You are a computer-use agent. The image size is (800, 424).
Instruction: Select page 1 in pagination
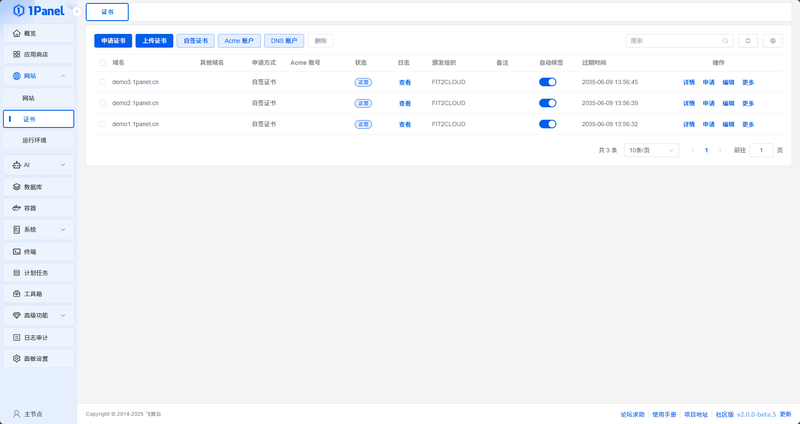[706, 151]
